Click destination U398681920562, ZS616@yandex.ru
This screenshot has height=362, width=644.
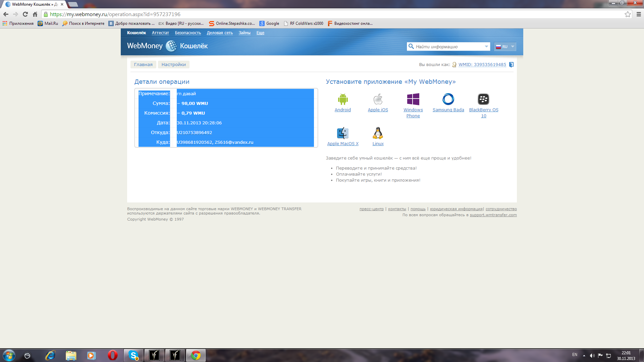(x=215, y=142)
